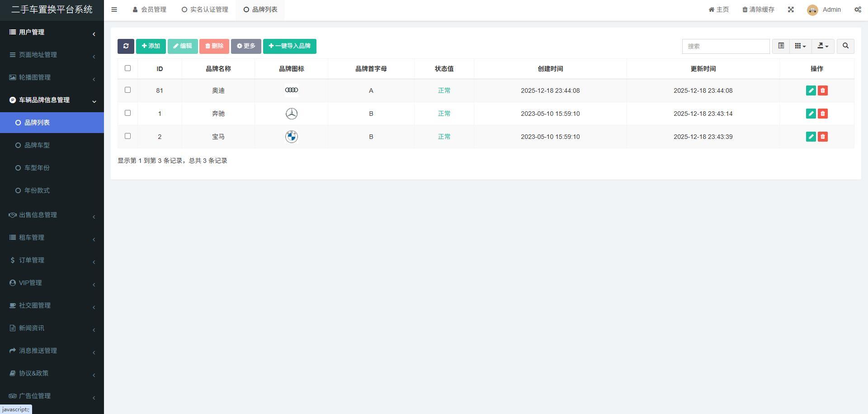Click the red delete icon for 宝马 row
The height and width of the screenshot is (414, 868).
click(x=823, y=137)
